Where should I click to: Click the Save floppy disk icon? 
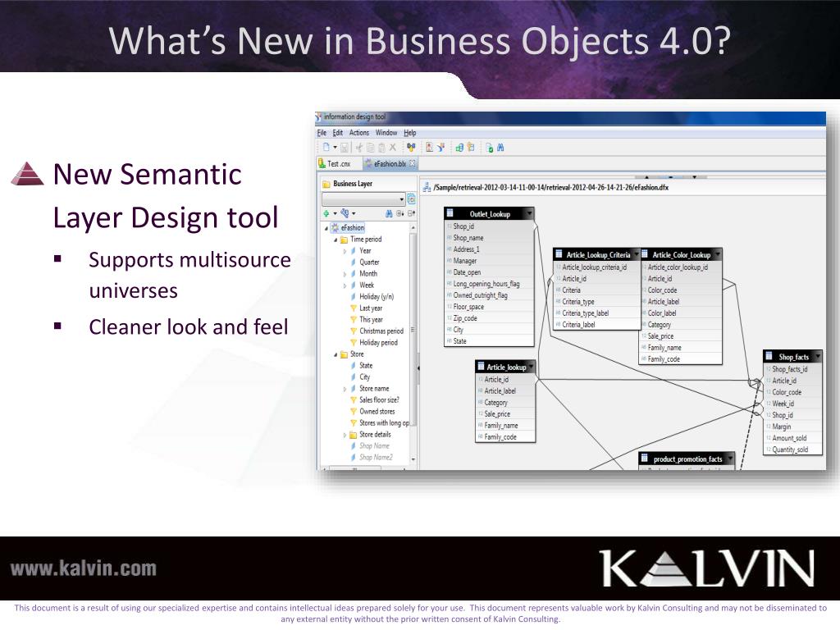coord(345,148)
